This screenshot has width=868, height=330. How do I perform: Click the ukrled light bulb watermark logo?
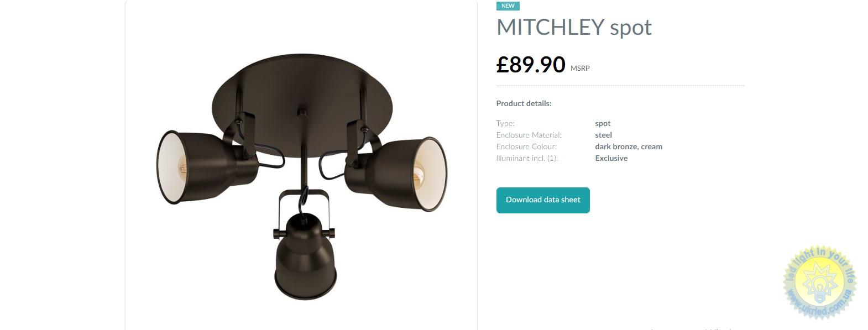click(820, 282)
